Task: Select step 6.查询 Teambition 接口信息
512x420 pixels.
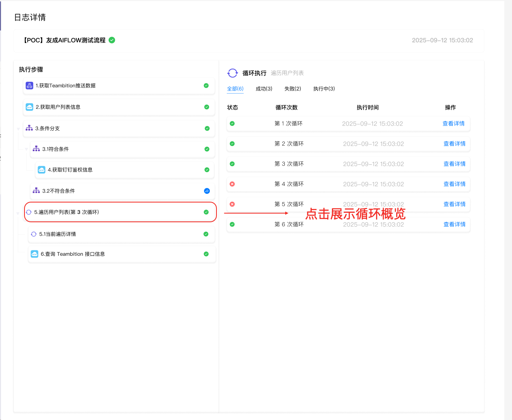Action: tap(122, 254)
